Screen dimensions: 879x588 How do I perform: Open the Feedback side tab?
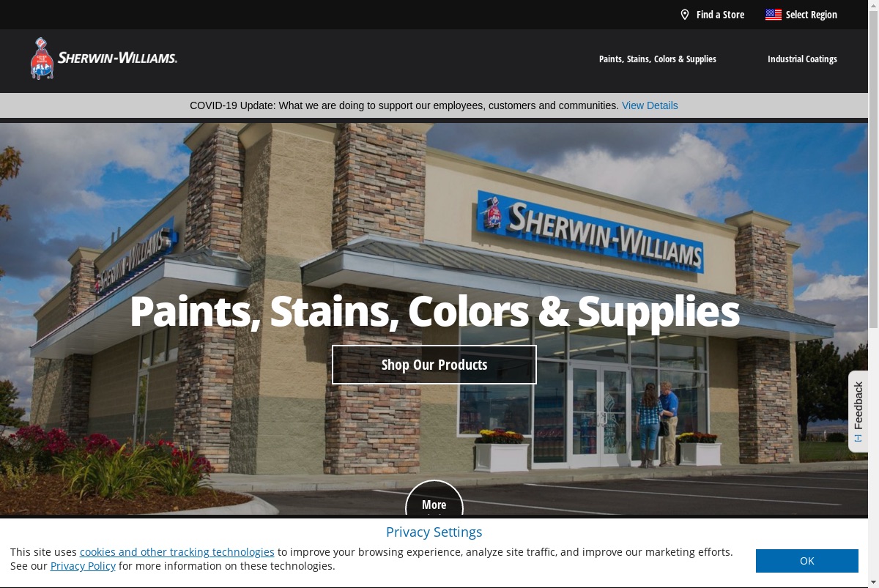(x=858, y=411)
